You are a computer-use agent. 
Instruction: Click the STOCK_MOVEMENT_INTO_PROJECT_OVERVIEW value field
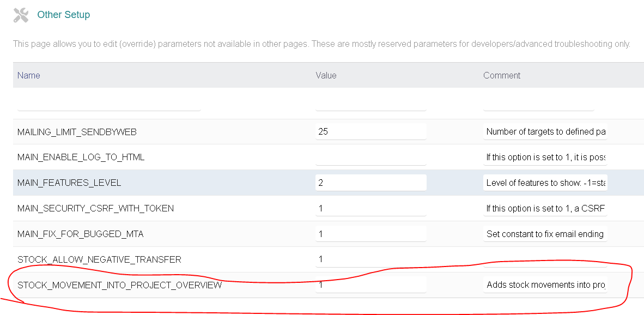371,285
